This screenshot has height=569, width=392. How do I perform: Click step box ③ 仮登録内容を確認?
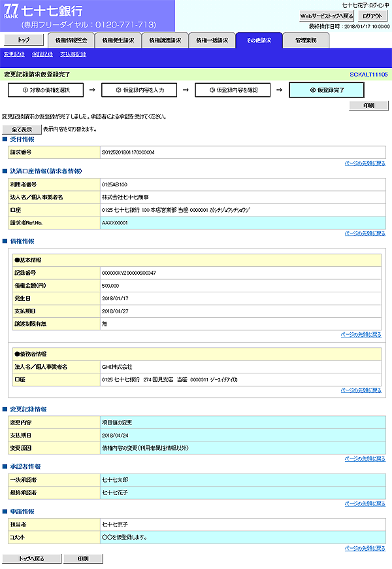click(x=233, y=90)
